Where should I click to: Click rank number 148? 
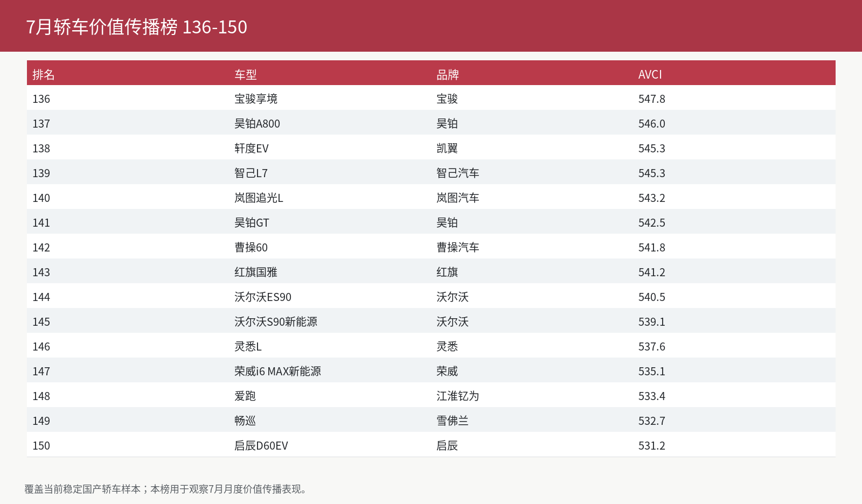(41, 396)
